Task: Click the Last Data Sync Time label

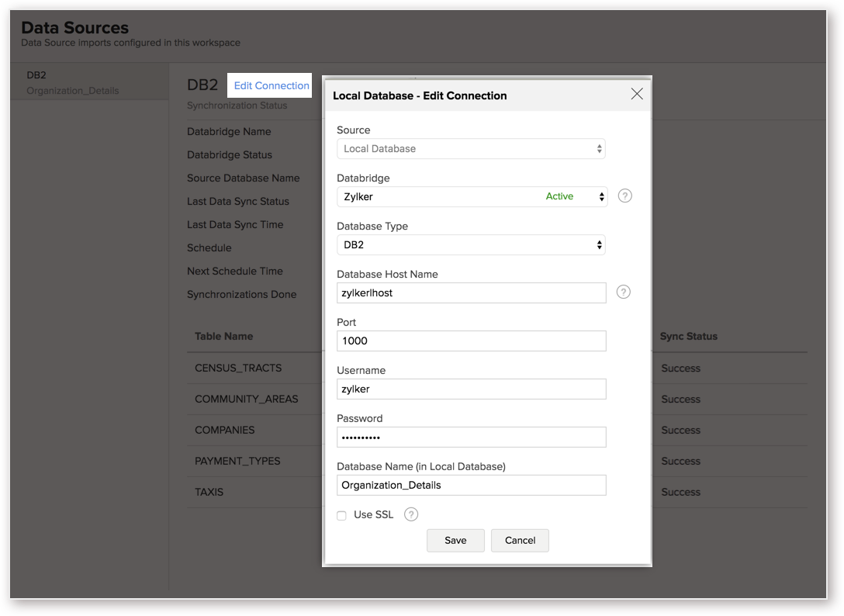Action: [x=235, y=224]
